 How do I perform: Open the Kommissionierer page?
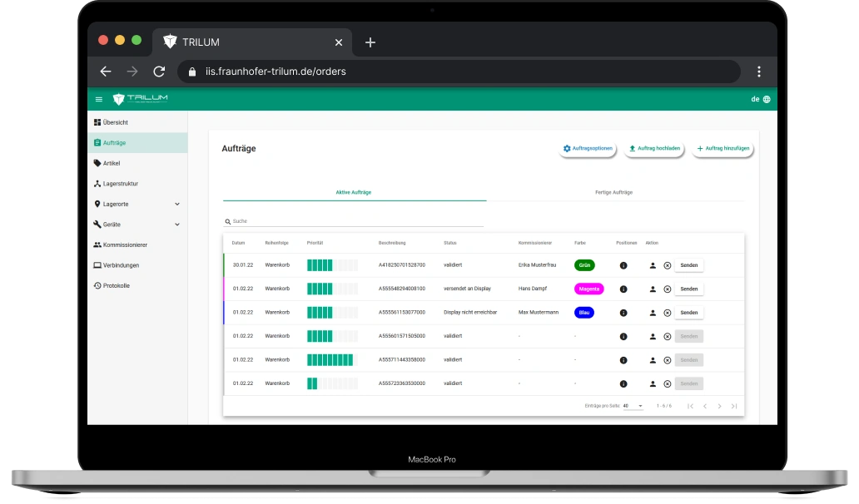(x=125, y=245)
